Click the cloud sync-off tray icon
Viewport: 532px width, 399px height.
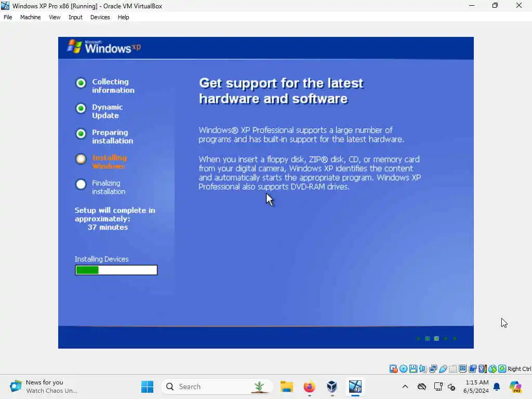coord(422,387)
